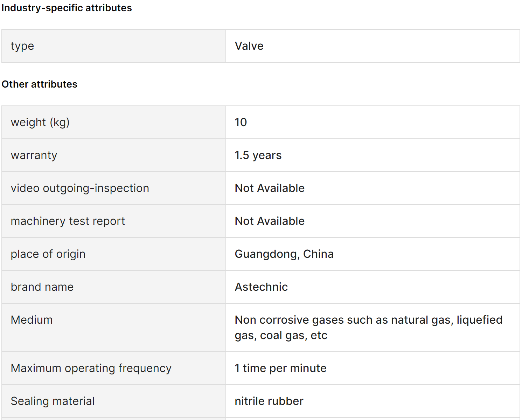
Task: Click the "place of origin" label
Action: pyautogui.click(x=48, y=254)
